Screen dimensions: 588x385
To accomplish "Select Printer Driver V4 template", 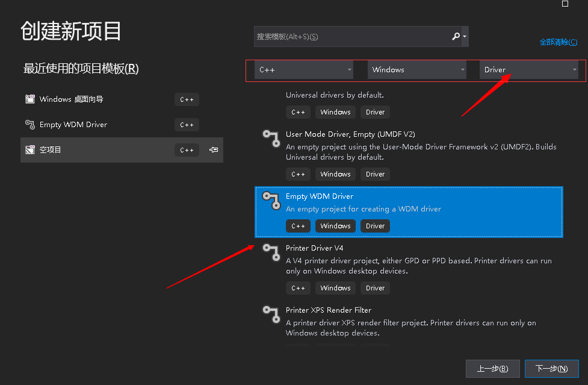I will 409,269.
